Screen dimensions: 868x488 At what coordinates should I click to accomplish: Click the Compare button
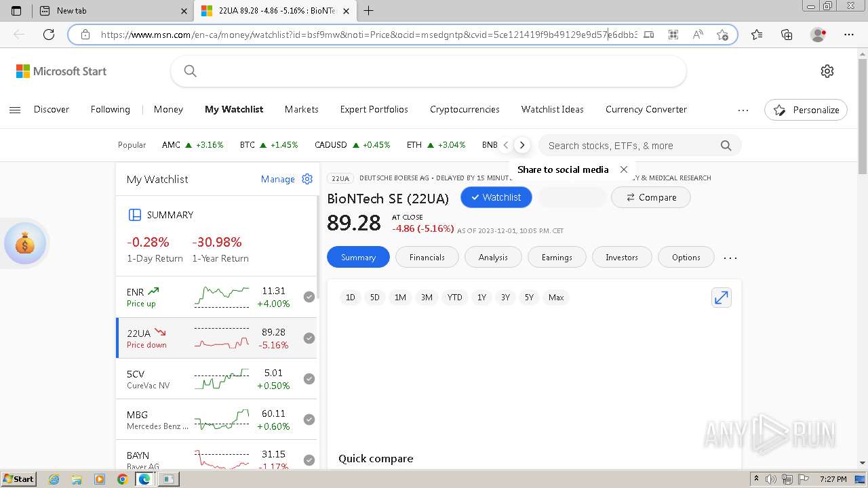tap(651, 197)
